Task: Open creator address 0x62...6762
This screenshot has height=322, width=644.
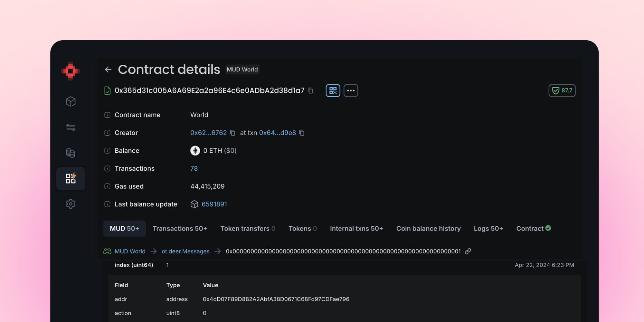Action: click(x=208, y=133)
